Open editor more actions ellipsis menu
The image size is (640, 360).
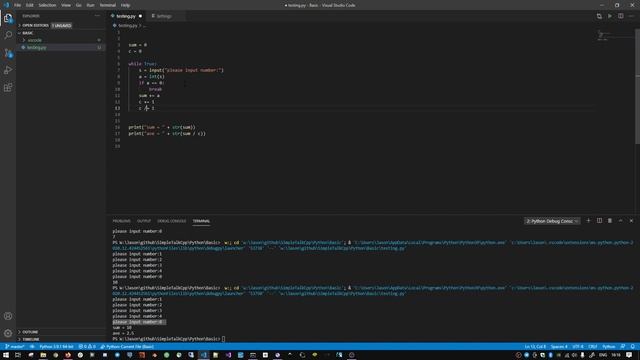631,16
